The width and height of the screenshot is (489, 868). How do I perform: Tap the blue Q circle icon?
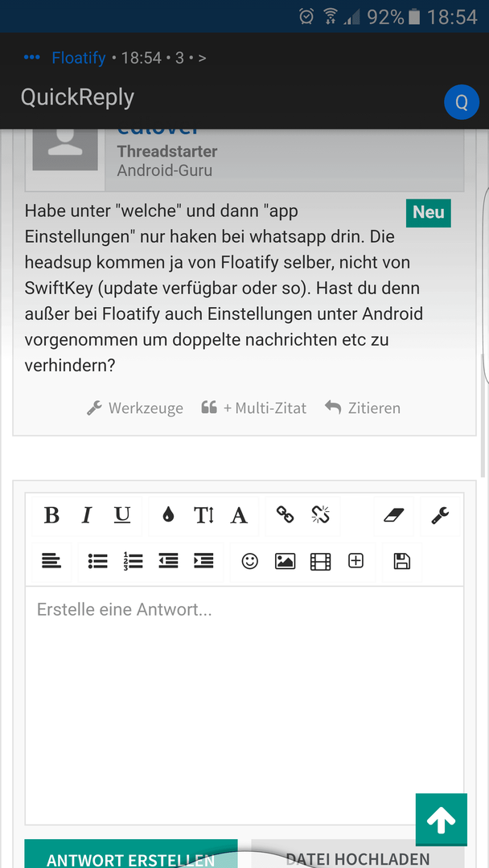point(462,102)
